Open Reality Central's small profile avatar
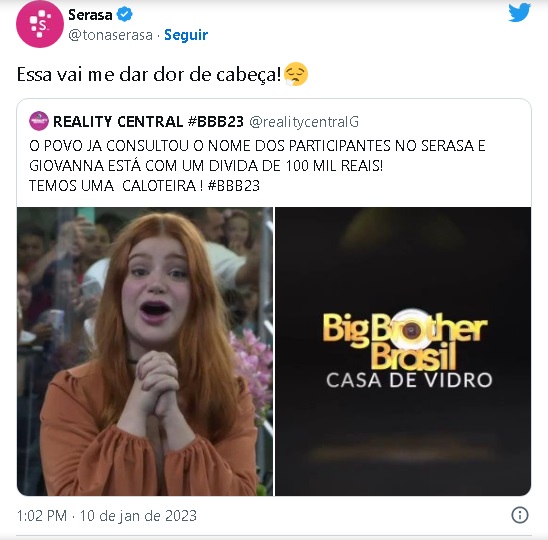Screen dimensions: 548x540 (x=39, y=121)
